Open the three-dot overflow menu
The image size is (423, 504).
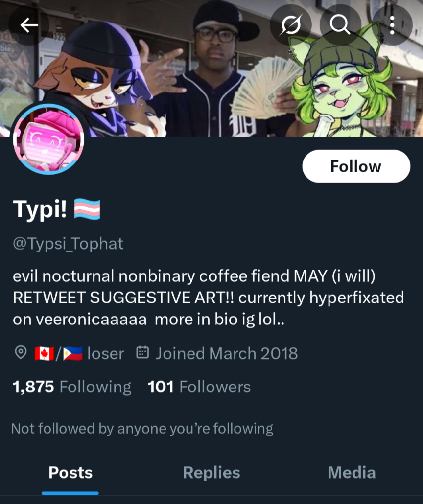click(392, 25)
